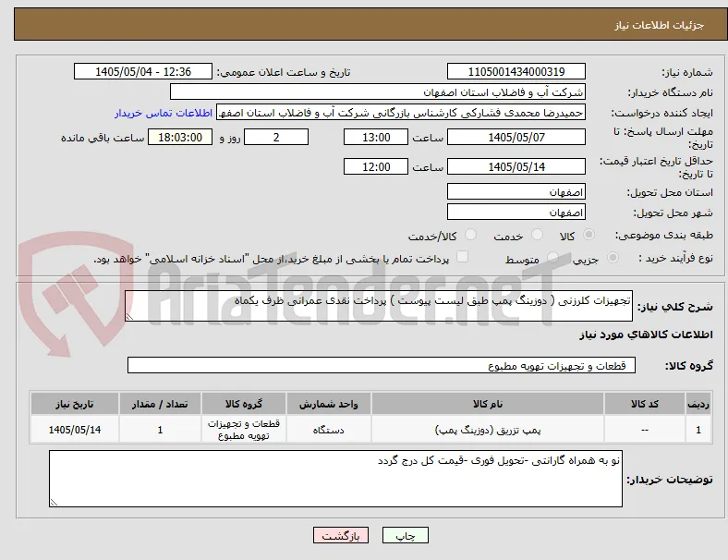Click the delivery city اصفهان field

[x=516, y=212]
